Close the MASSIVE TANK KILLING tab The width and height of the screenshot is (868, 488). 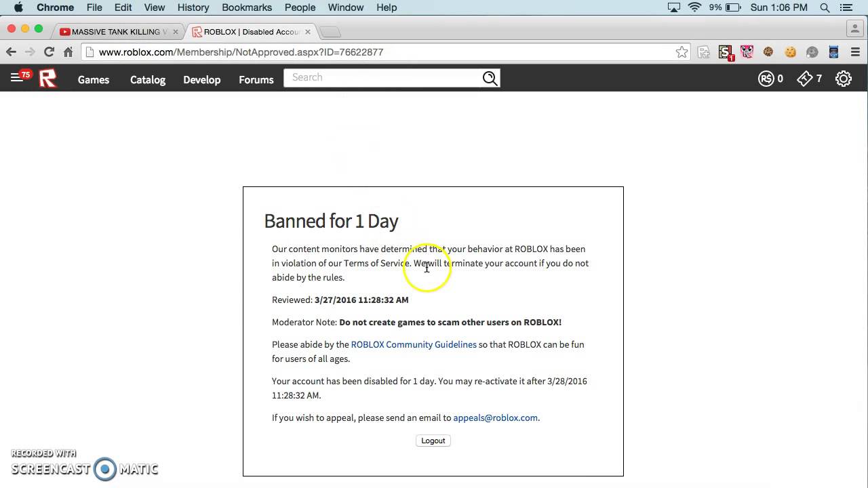(175, 32)
